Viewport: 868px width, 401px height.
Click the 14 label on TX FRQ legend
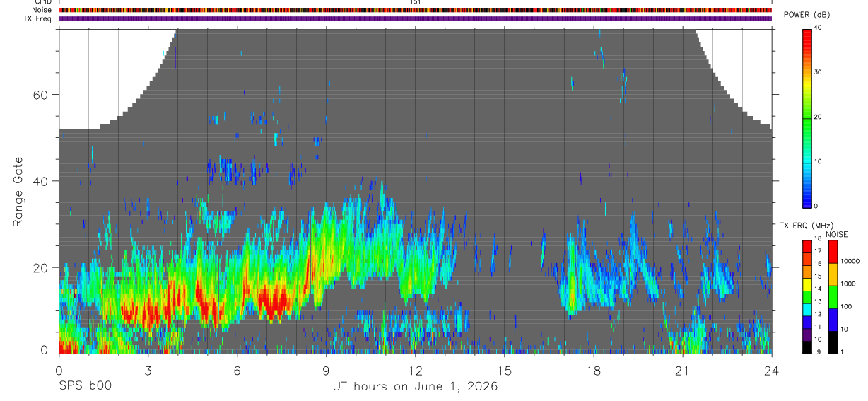point(818,289)
